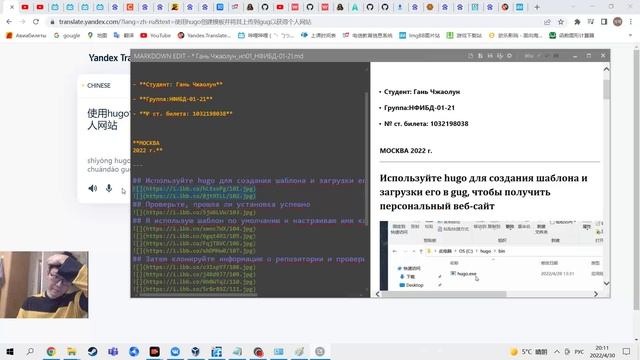Viewport: 640px width, 360px height.
Task: Open Markdown Edit settings gear icon
Action: (509, 56)
